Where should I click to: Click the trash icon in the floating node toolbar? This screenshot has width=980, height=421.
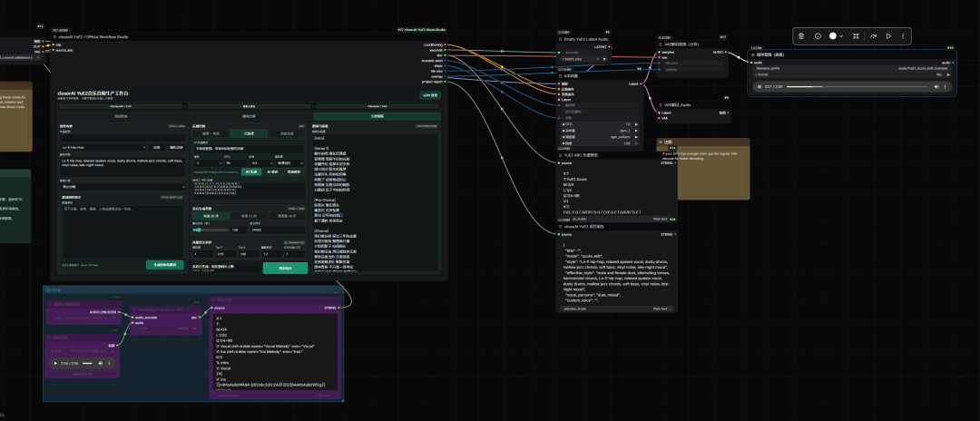tap(801, 36)
